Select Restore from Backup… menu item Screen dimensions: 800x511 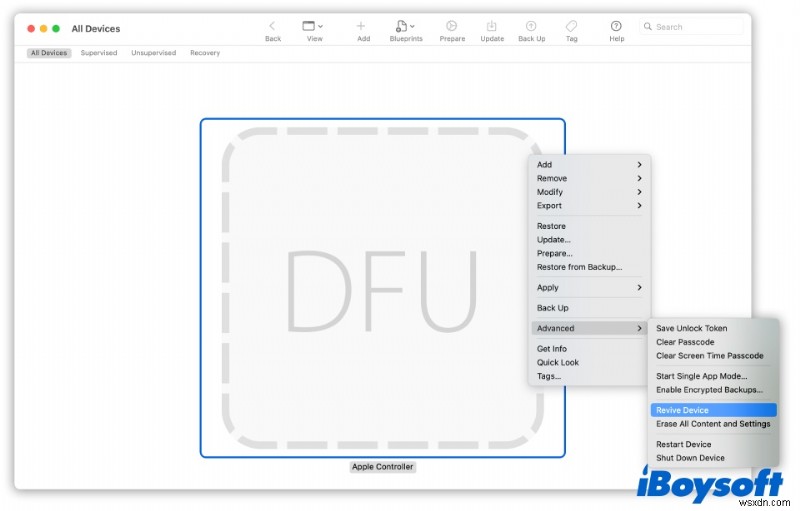point(590,268)
